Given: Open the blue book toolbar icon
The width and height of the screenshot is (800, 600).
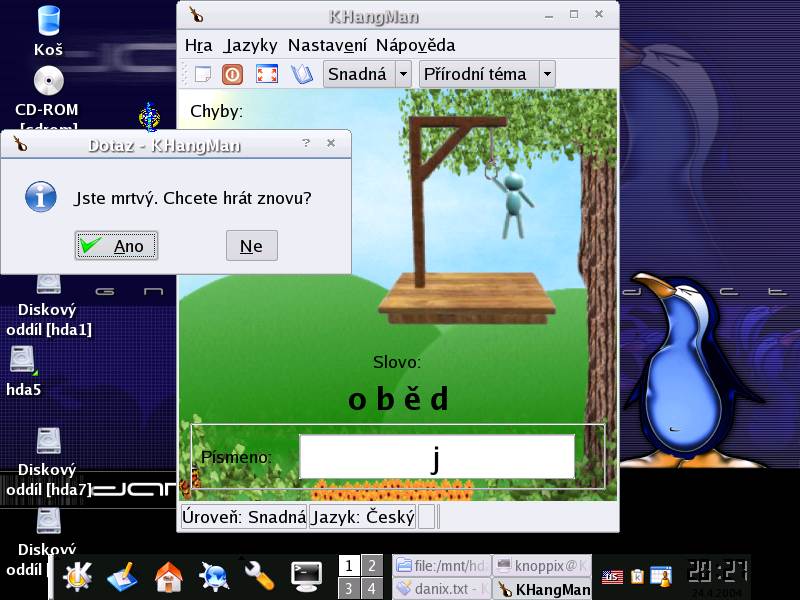Looking at the screenshot, I should point(302,74).
